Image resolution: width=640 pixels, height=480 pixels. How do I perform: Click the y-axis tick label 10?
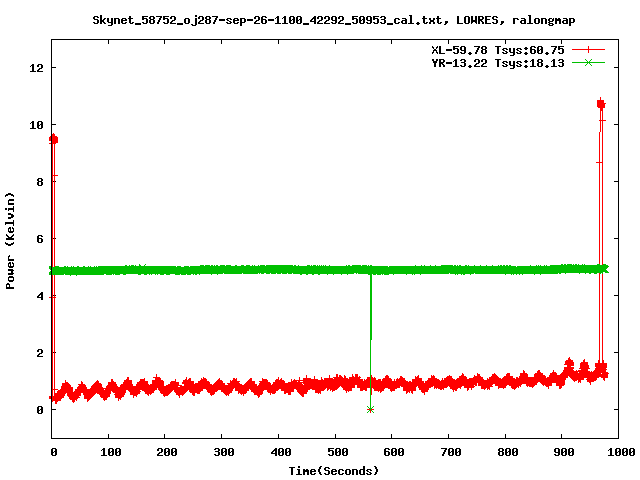[x=36, y=125]
